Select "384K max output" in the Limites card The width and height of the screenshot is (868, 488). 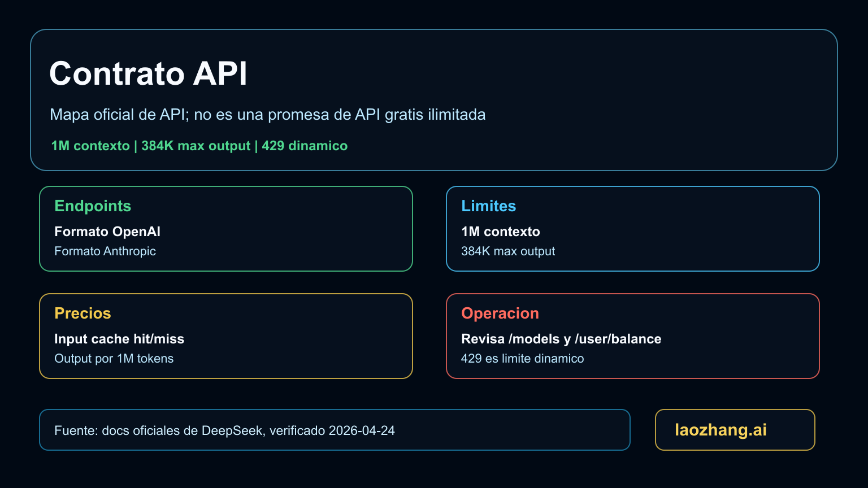click(508, 251)
